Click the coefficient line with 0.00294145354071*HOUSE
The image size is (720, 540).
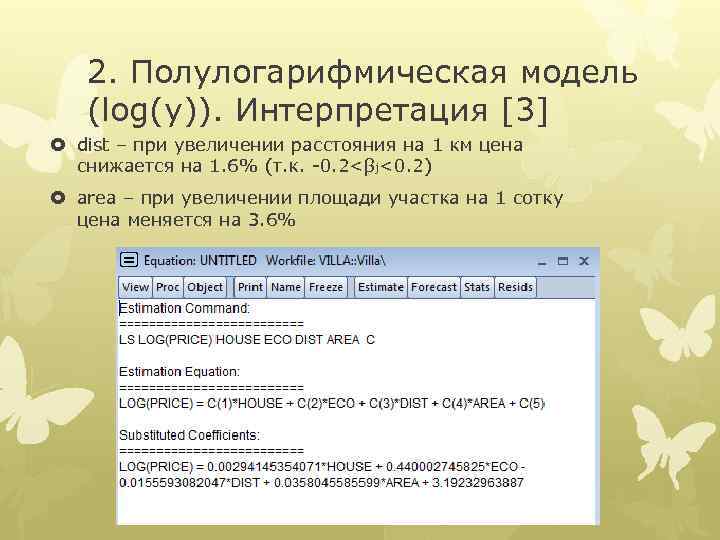(x=322, y=467)
